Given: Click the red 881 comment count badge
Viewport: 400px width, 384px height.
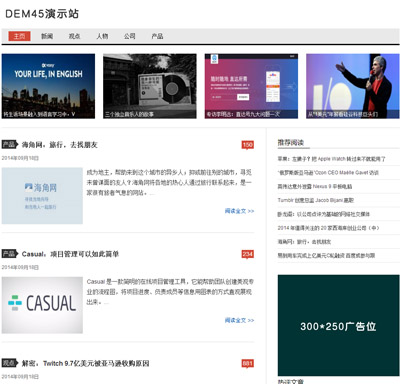Looking at the screenshot, I should coord(248,364).
